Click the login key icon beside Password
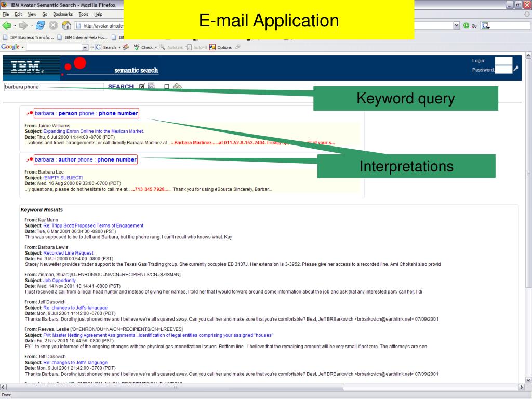This screenshot has width=532, height=399. 516,68
